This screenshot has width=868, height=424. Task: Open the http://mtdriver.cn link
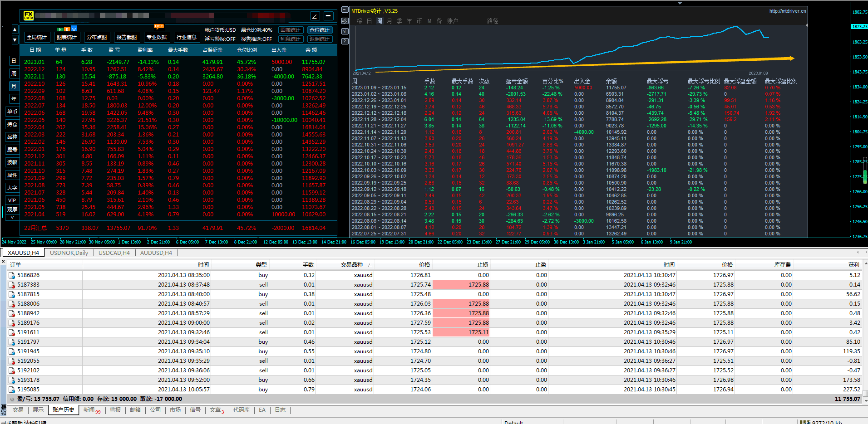tap(788, 11)
